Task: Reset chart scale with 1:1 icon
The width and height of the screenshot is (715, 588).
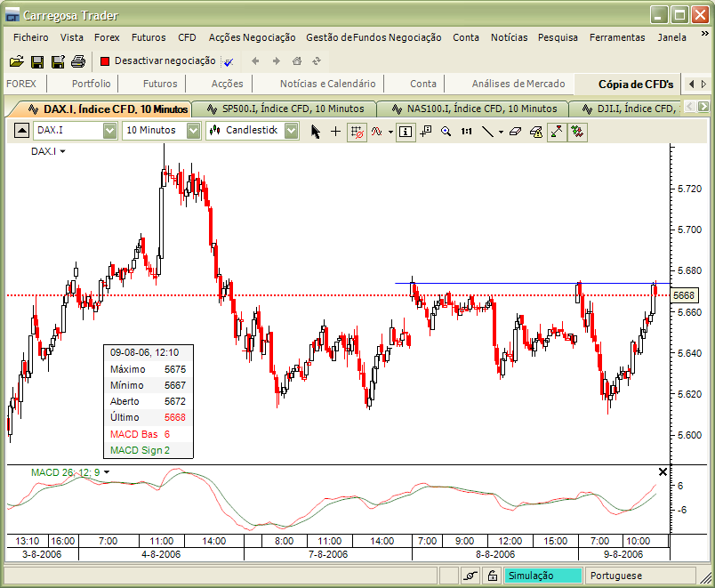Action: click(x=466, y=131)
